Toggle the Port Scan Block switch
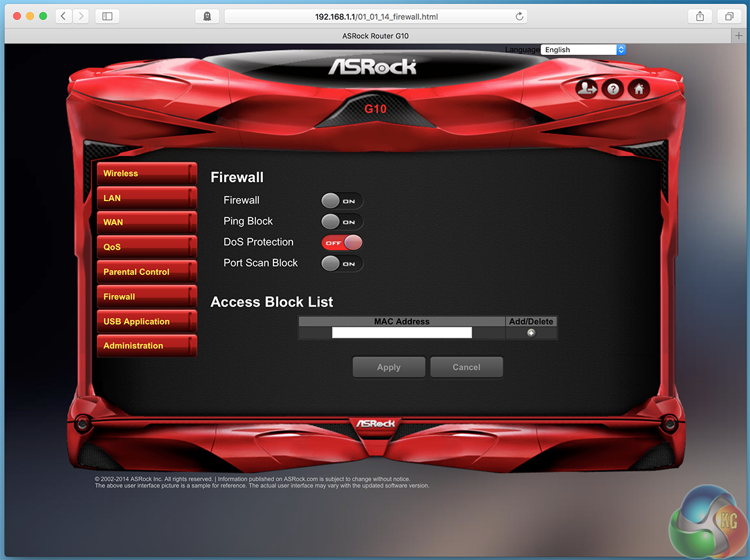This screenshot has width=750, height=560. [x=341, y=264]
